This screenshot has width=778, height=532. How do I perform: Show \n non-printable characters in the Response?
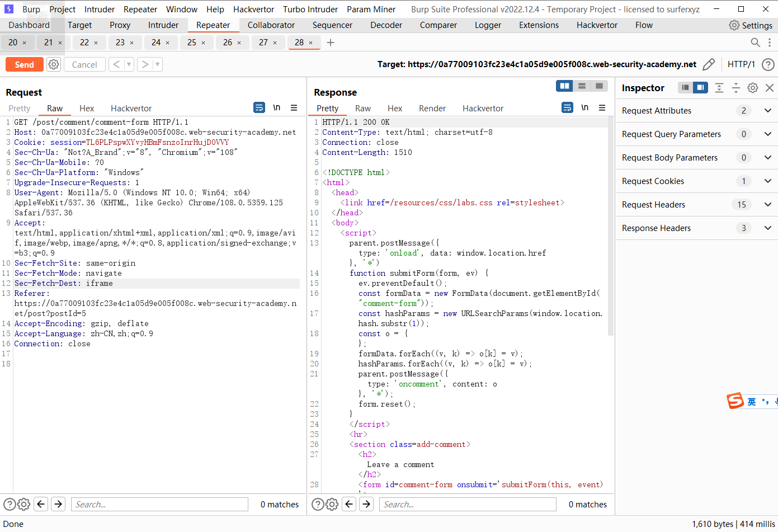click(585, 107)
